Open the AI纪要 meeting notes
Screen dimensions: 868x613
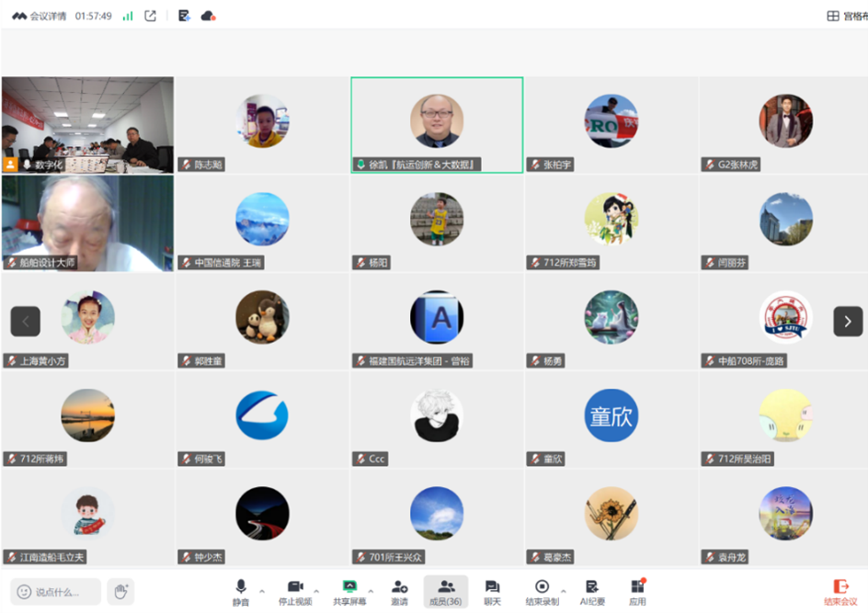coord(592,587)
